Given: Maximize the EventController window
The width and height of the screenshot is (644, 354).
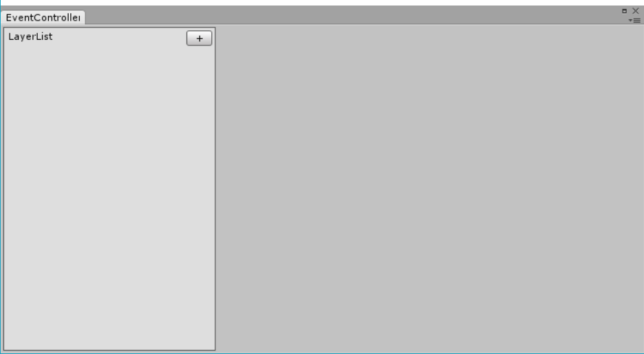Looking at the screenshot, I should click(x=624, y=11).
